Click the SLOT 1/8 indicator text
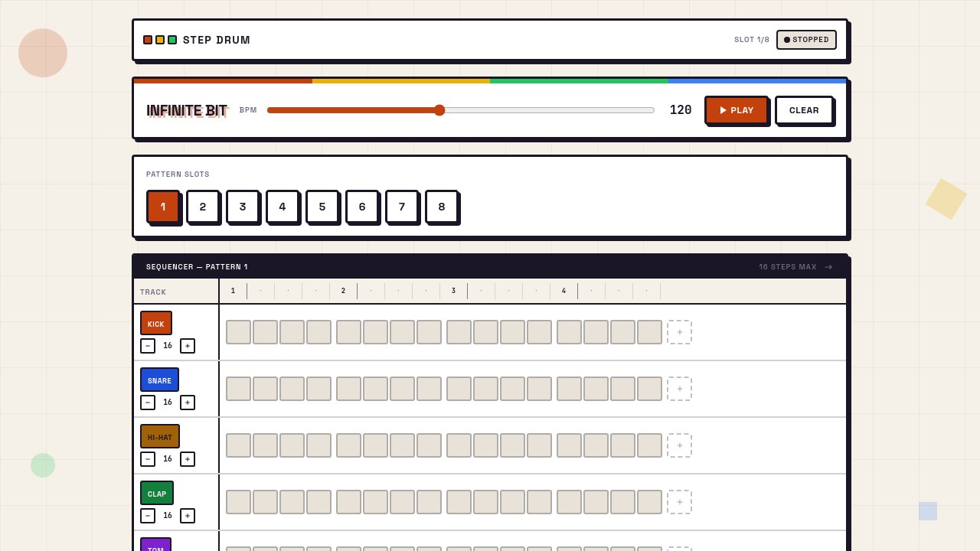Viewport: 980px width, 551px height. pos(752,40)
